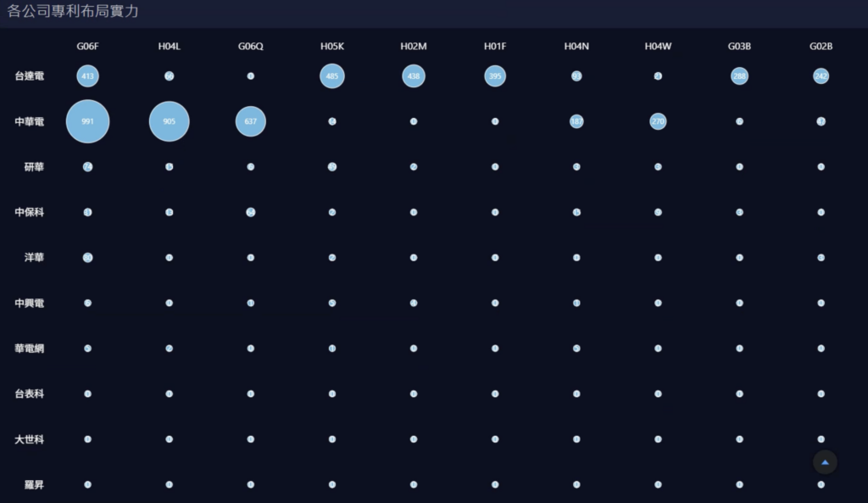Click the H05K column header
This screenshot has width=868, height=503.
[332, 46]
